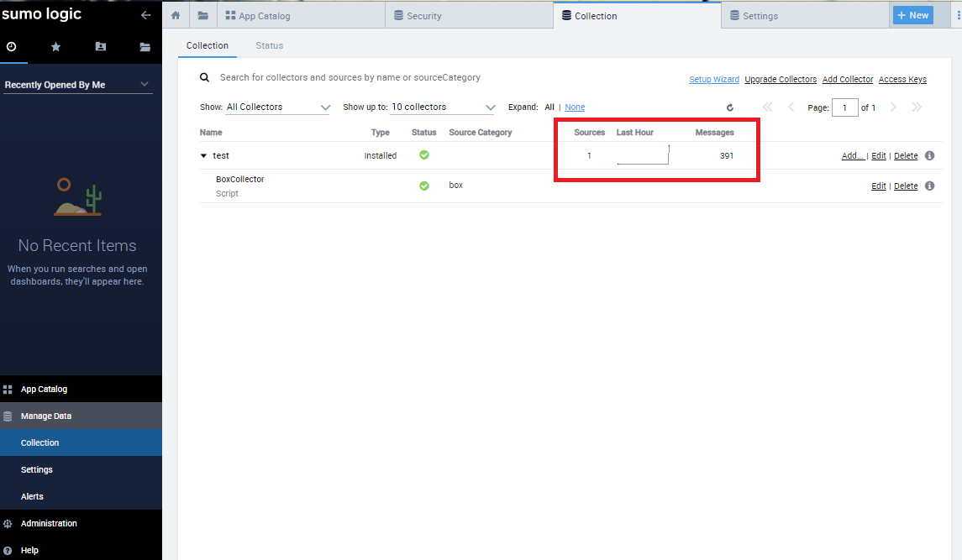Click the + New button
This screenshot has width=962, height=560.
(913, 15)
